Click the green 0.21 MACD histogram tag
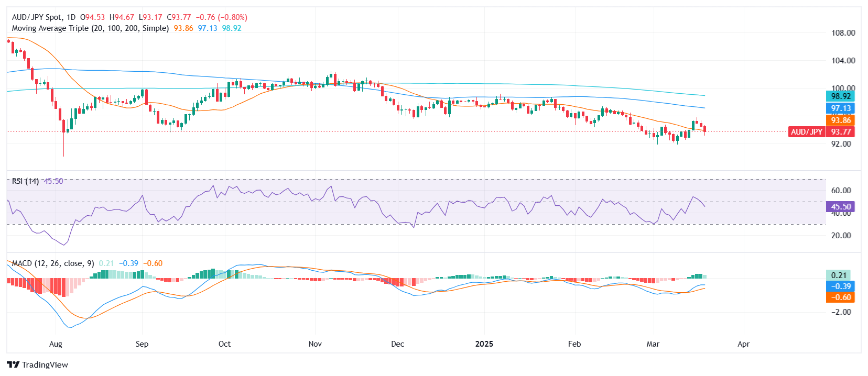Viewport: 868px width, 376px height. click(839, 275)
